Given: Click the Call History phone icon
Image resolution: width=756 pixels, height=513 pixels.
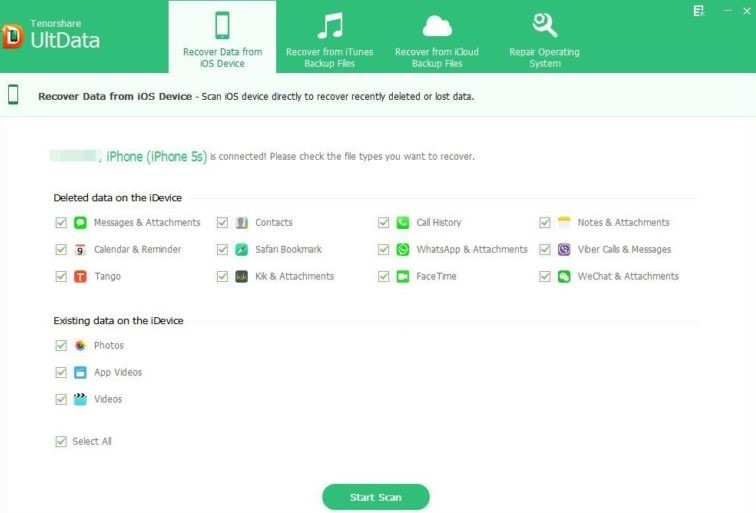Looking at the screenshot, I should [x=403, y=223].
